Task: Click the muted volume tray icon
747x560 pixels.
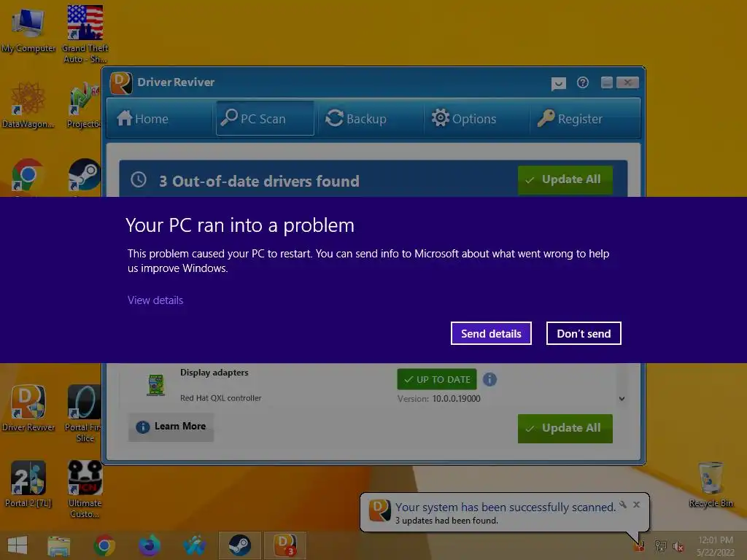Action: click(x=678, y=546)
